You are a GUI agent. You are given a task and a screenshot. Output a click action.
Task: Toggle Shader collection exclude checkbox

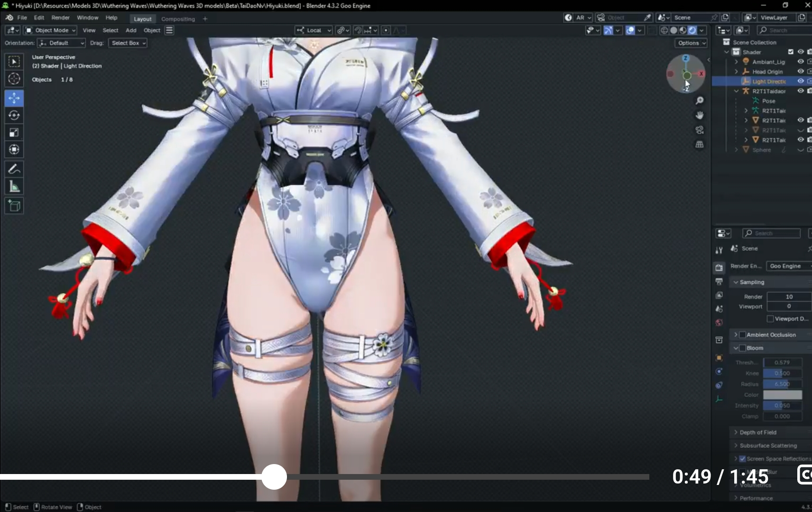click(x=791, y=52)
